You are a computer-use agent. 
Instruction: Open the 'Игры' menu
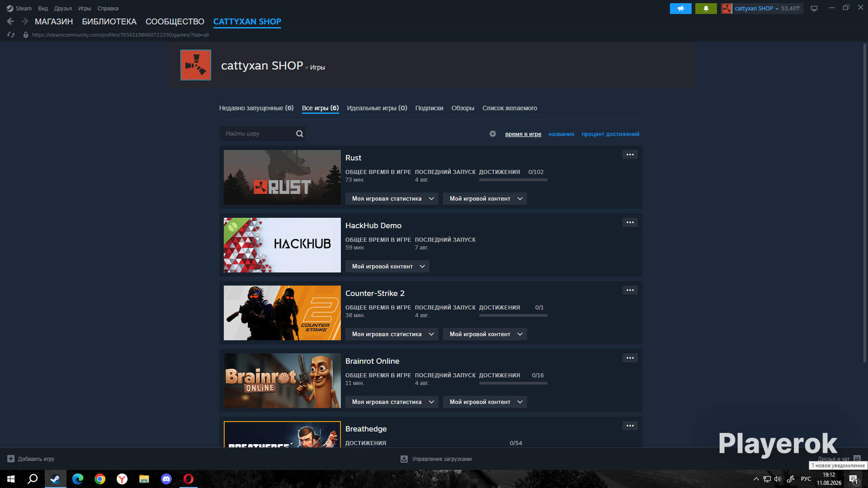tap(84, 8)
